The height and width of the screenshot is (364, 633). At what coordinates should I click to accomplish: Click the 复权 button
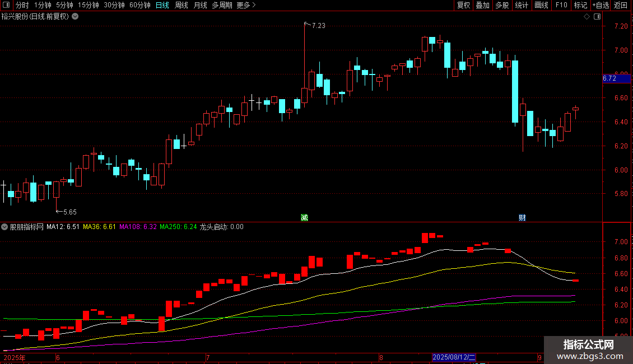[x=463, y=5]
